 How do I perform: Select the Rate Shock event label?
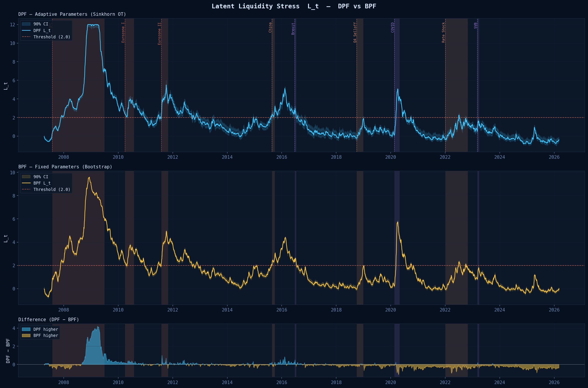click(443, 32)
